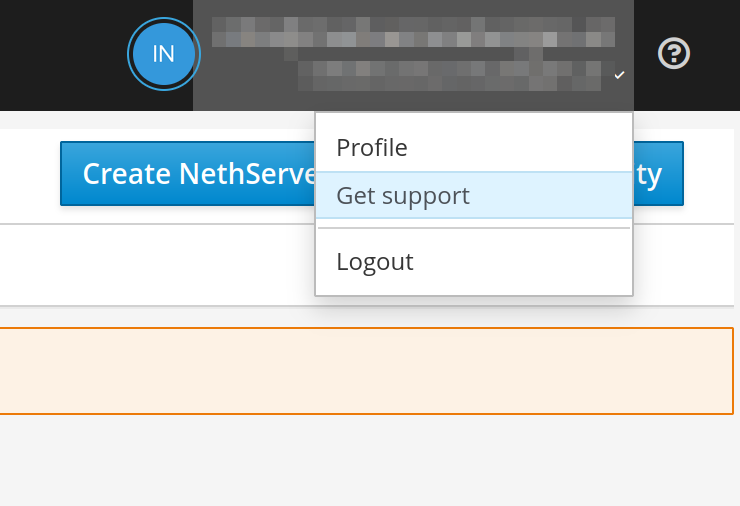Image resolution: width=740 pixels, height=506 pixels.
Task: Click the white toolbar left of Create NethServer
Action: click(x=30, y=174)
